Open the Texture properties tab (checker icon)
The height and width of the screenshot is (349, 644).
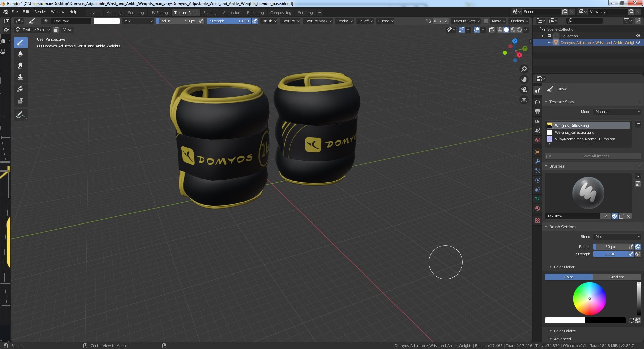coord(538,220)
